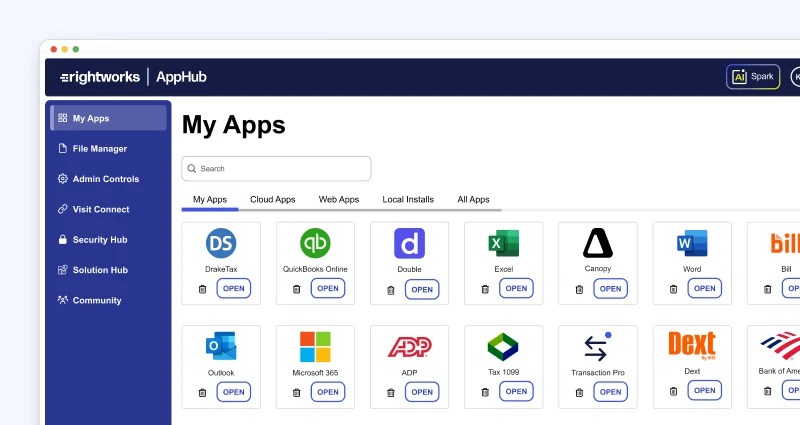Delete Bill app with trash icon

pos(767,289)
